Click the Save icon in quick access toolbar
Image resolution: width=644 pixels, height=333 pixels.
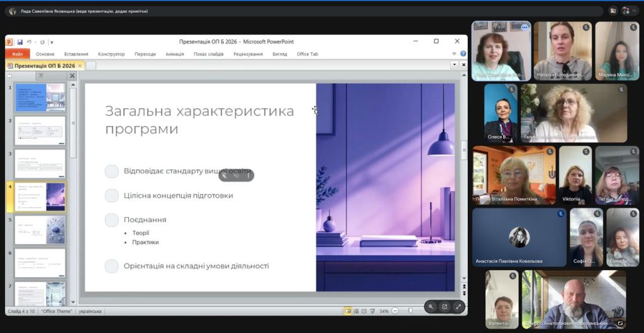[x=20, y=42]
